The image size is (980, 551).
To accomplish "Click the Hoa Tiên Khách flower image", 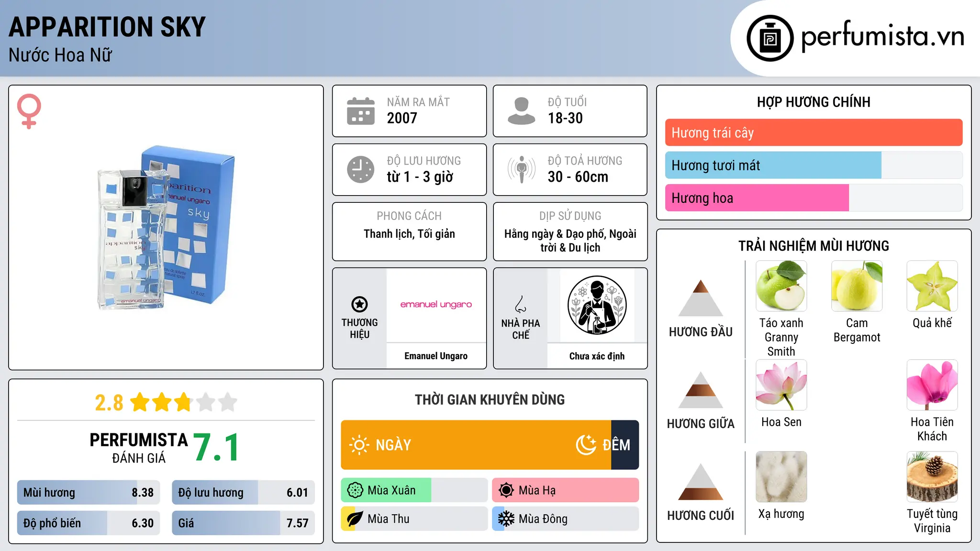I will coord(932,385).
